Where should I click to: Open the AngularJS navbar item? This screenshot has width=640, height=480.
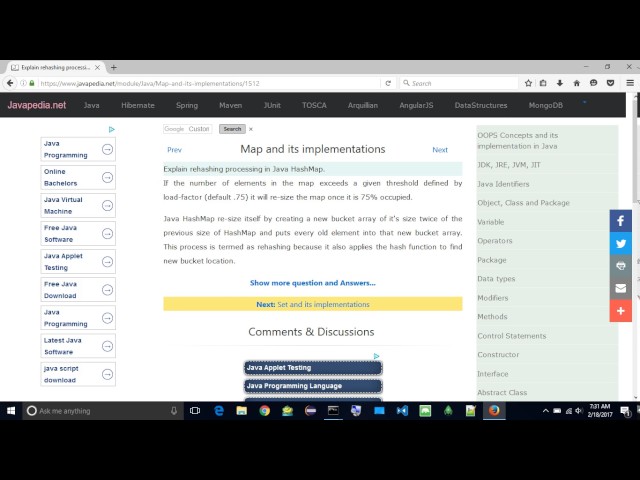tap(416, 105)
